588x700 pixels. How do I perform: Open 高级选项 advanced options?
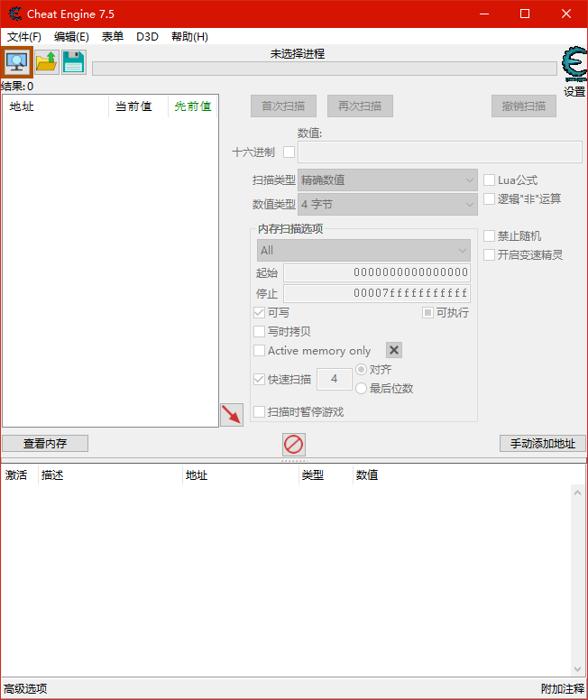coord(25,689)
